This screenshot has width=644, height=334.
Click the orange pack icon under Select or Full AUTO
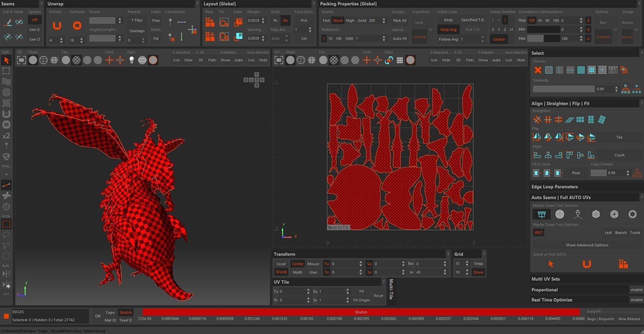click(623, 264)
